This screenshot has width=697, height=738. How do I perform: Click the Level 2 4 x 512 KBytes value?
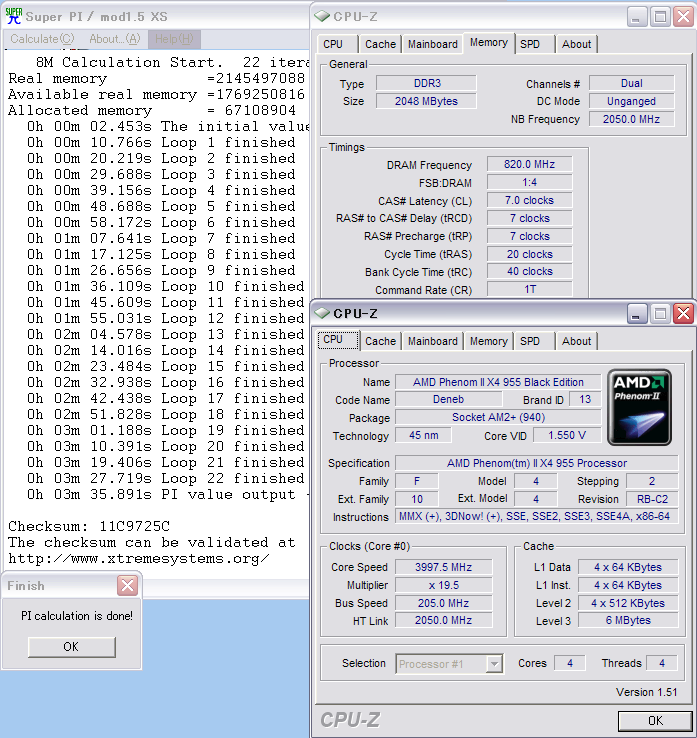tap(628, 603)
